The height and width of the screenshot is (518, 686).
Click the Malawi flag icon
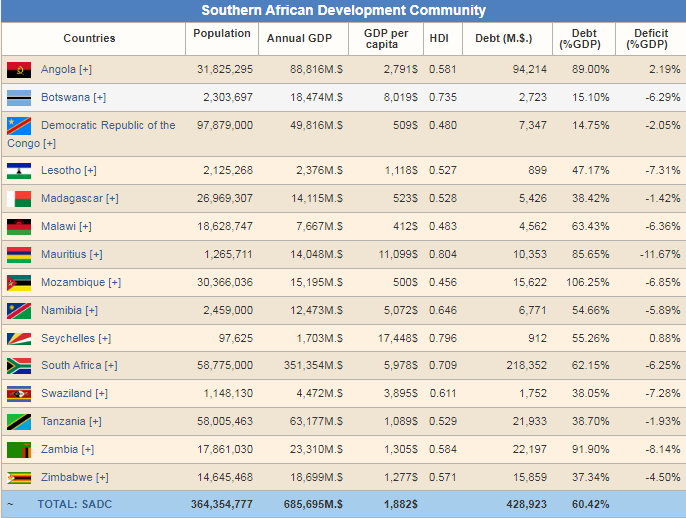[19, 227]
